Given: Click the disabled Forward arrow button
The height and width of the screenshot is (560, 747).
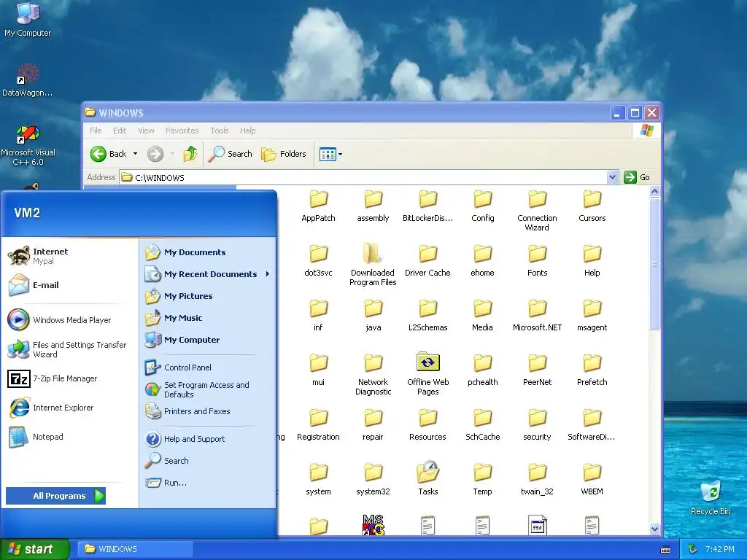Looking at the screenshot, I should pos(155,154).
